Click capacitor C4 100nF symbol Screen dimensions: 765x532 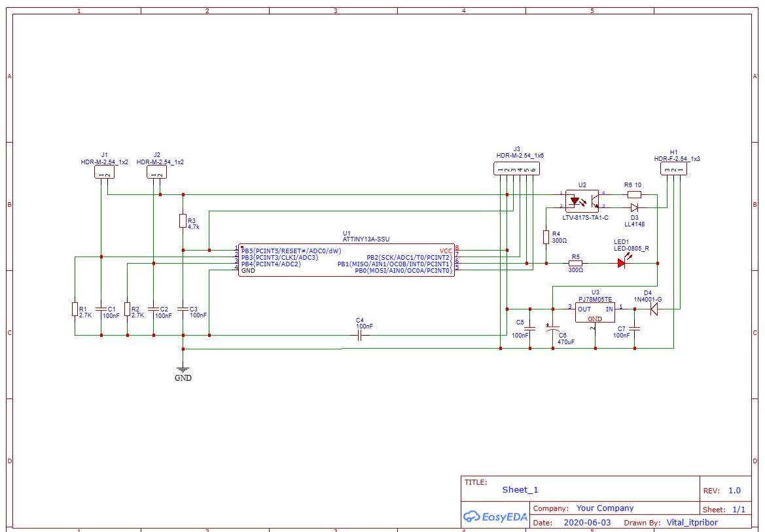(x=359, y=334)
